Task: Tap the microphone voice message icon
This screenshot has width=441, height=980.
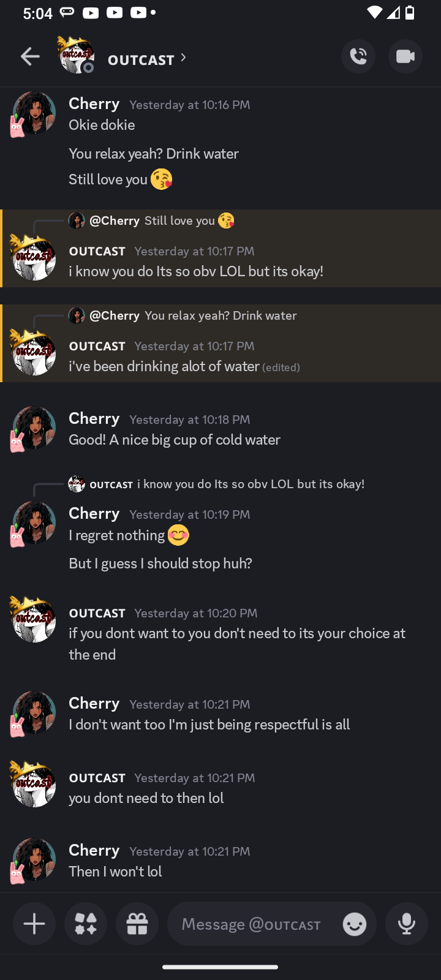Action: click(406, 924)
